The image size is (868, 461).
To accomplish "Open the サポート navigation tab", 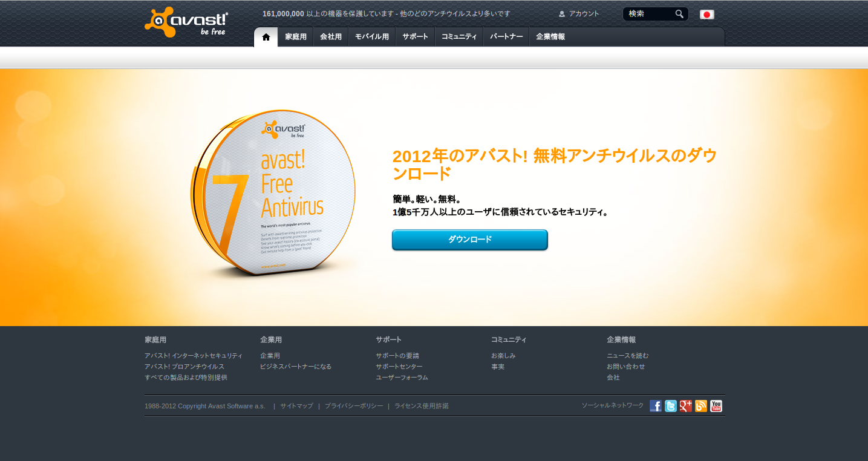I will (416, 37).
